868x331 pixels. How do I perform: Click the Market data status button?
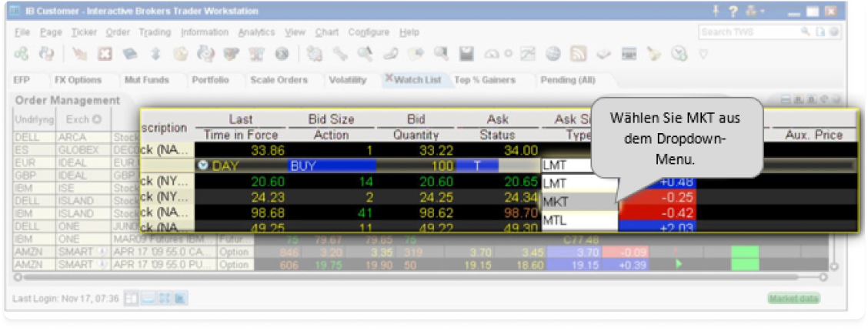[x=794, y=299]
